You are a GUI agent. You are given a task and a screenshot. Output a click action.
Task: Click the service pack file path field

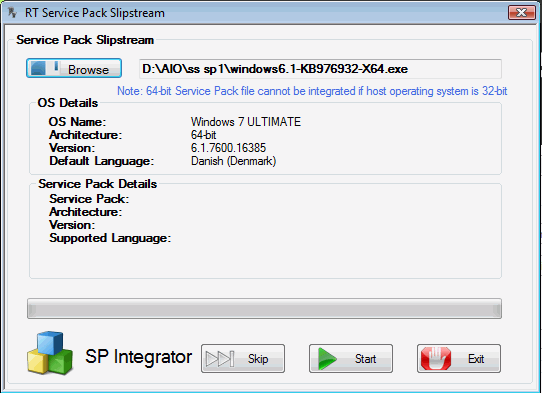coord(320,69)
